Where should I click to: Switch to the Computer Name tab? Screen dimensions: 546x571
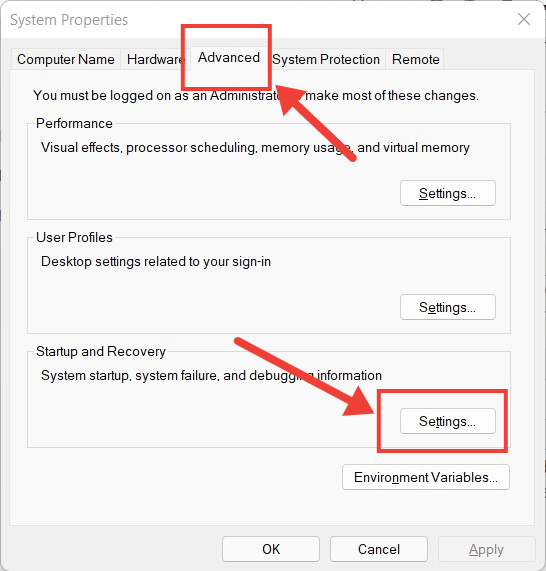coord(66,59)
